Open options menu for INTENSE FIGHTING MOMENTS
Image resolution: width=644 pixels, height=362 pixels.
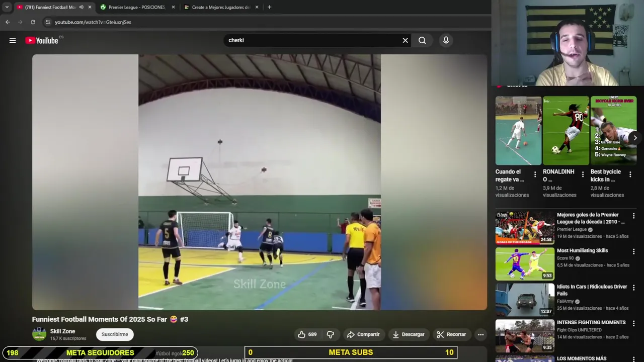[633, 323]
